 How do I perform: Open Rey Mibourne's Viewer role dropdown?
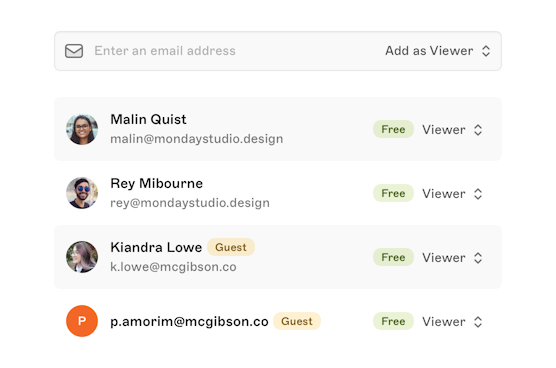pos(452,194)
